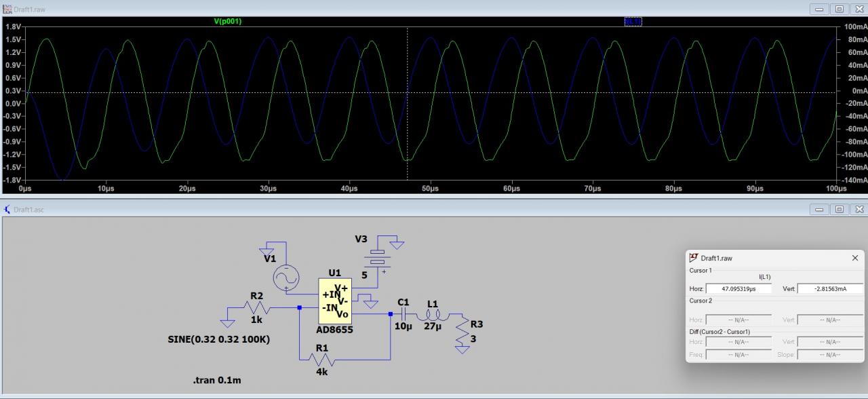Click the LTspice logo in cursor dialog
Screen dimensions: 868x399
tap(693, 258)
